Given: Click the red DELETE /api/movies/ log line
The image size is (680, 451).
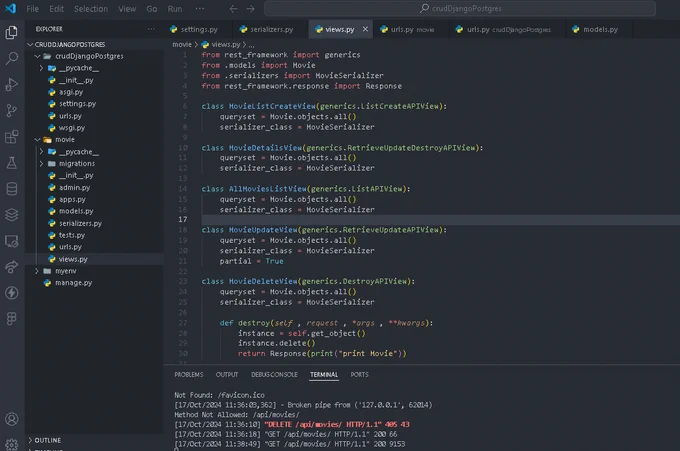Looking at the screenshot, I should (337, 425).
